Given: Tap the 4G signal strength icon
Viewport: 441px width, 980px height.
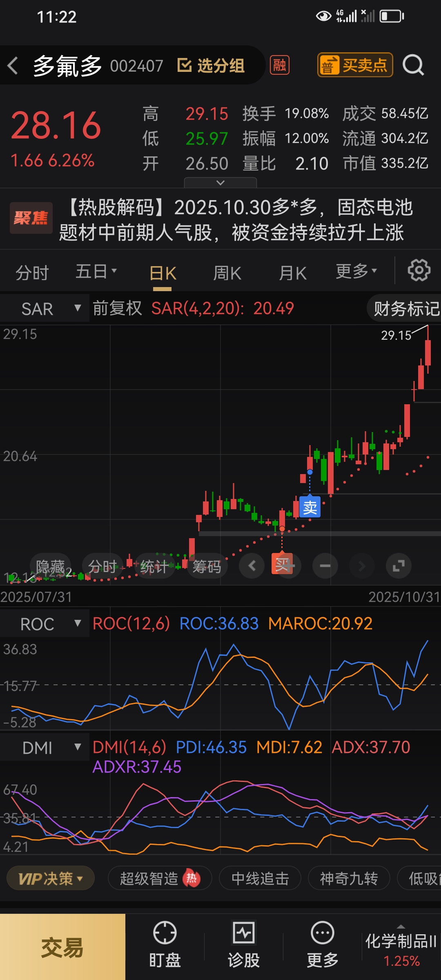Looking at the screenshot, I should click(346, 16).
